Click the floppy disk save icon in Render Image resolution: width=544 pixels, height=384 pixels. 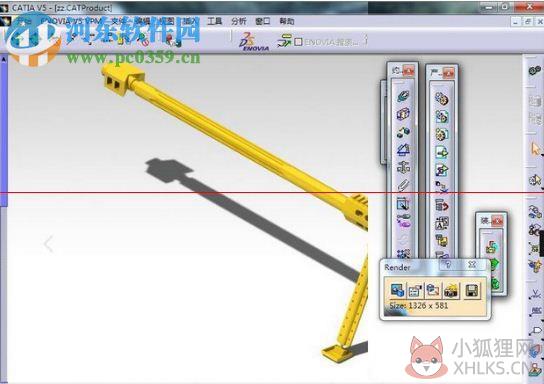coord(471,291)
